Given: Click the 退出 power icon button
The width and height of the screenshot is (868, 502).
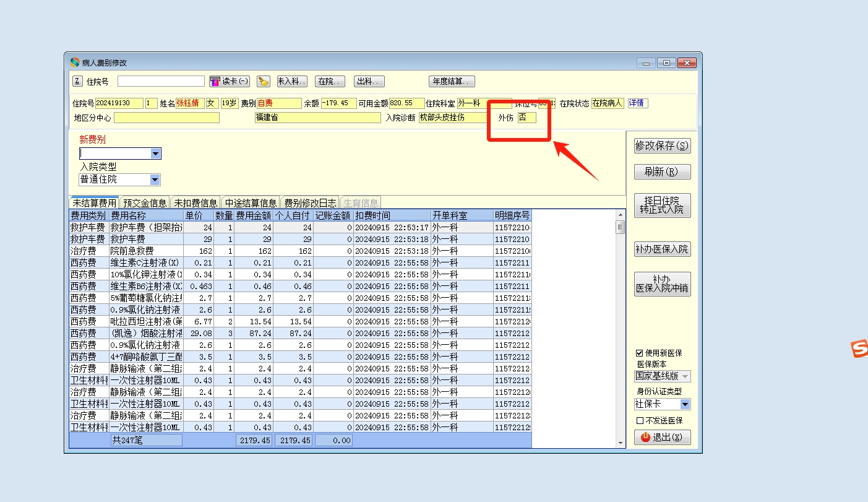Looking at the screenshot, I should (x=662, y=437).
